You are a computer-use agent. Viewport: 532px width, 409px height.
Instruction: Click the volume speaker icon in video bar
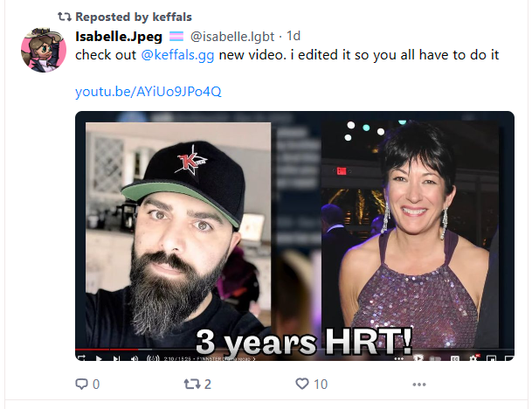(135, 358)
